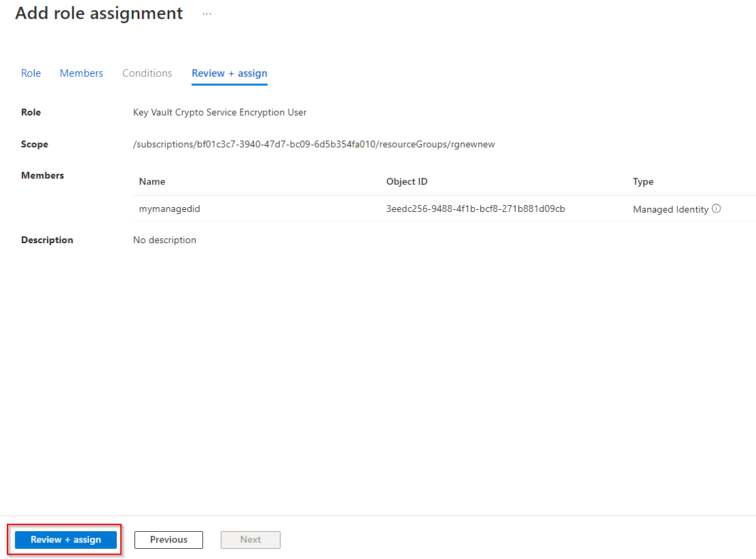Select the Object ID 3eedc256-9488-4f1b-bcf8-271b881d09cb

tap(475, 209)
